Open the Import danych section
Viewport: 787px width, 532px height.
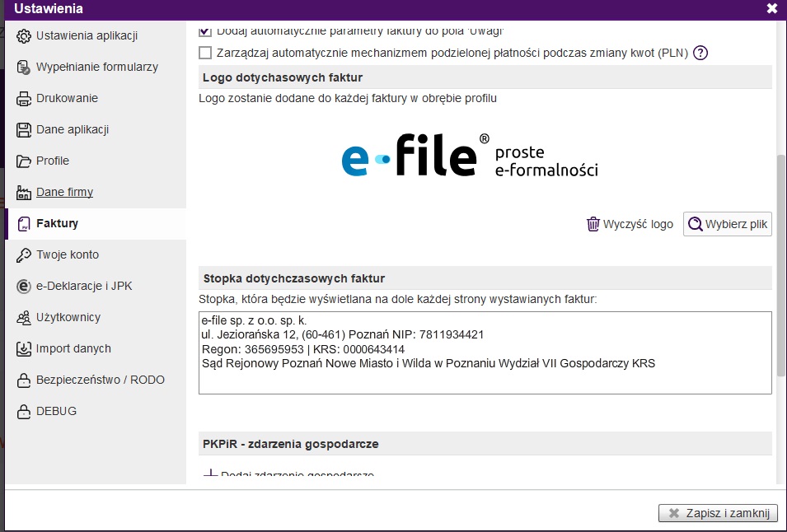pos(73,348)
